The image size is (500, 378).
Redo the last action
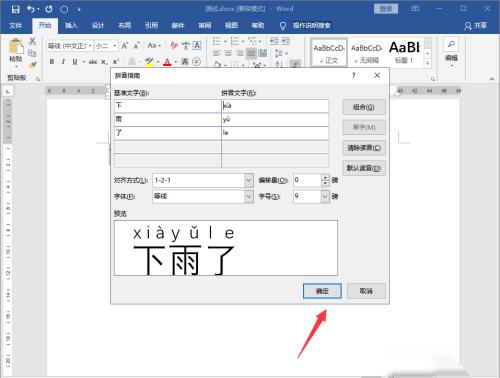click(49, 9)
